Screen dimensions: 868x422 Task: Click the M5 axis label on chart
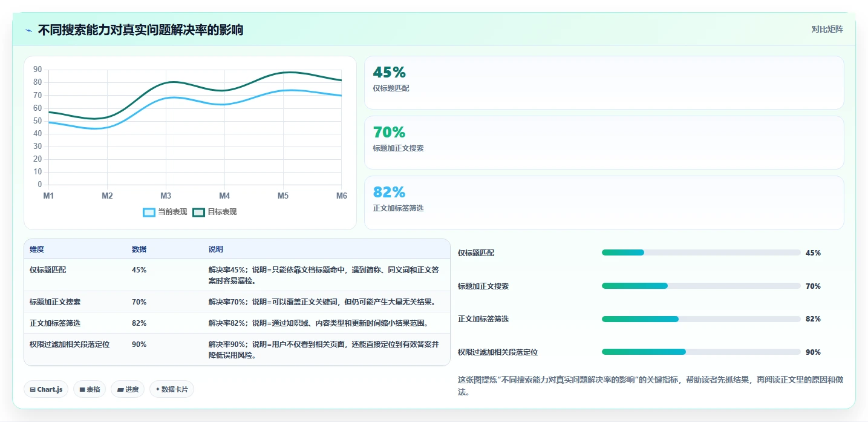(283, 196)
